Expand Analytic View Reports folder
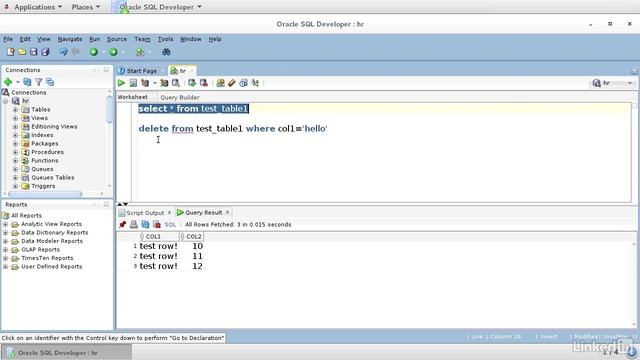640x360 pixels. click(x=5, y=224)
